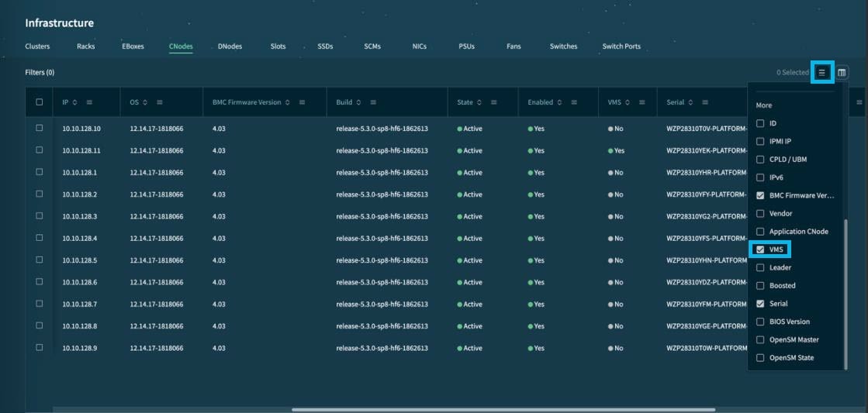Sort the table by IP
The image size is (868, 413).
click(74, 102)
